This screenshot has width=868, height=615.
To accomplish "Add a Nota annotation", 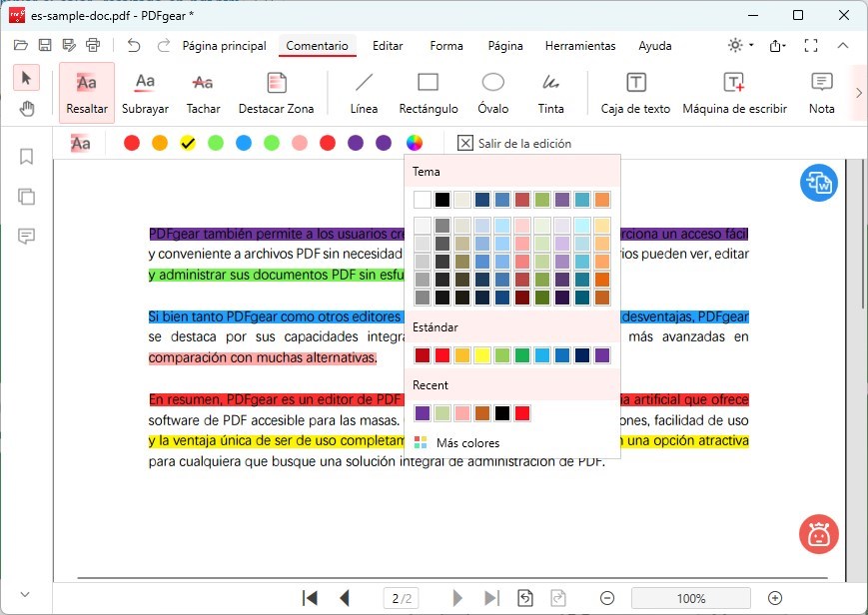I will click(x=821, y=93).
